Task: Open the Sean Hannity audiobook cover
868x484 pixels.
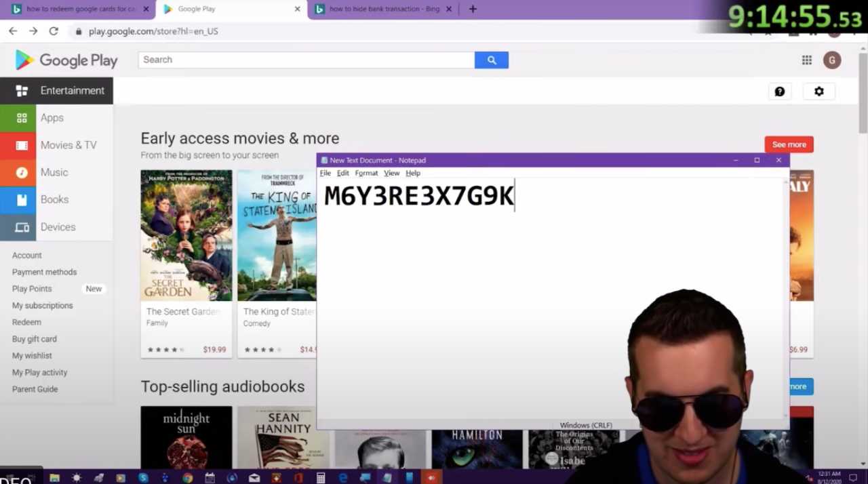Action: (x=283, y=437)
